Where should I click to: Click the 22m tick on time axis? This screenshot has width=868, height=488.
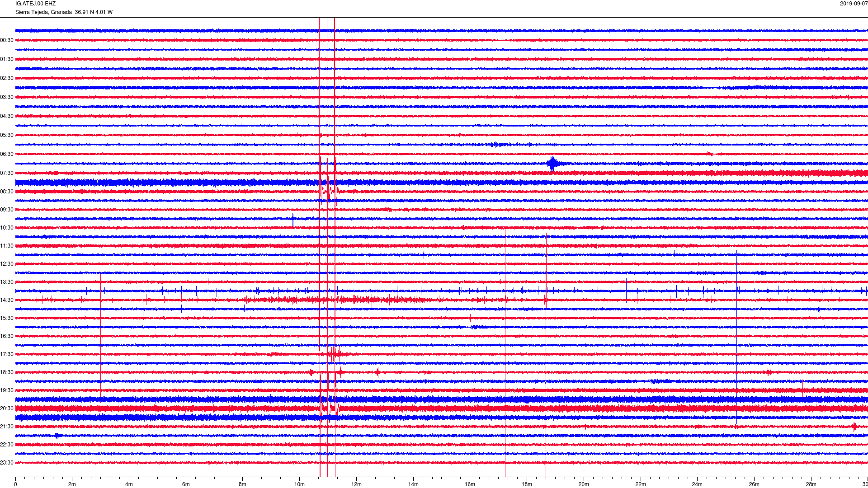click(641, 484)
